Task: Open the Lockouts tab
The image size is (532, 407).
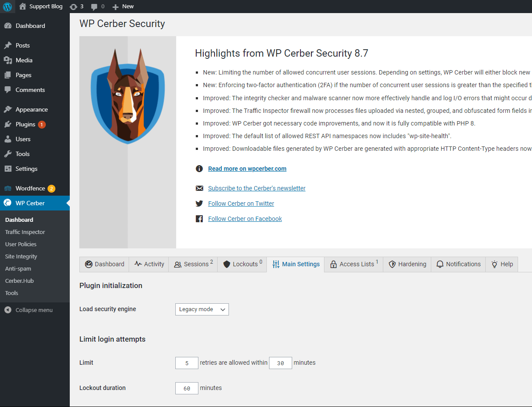Action: [242, 264]
